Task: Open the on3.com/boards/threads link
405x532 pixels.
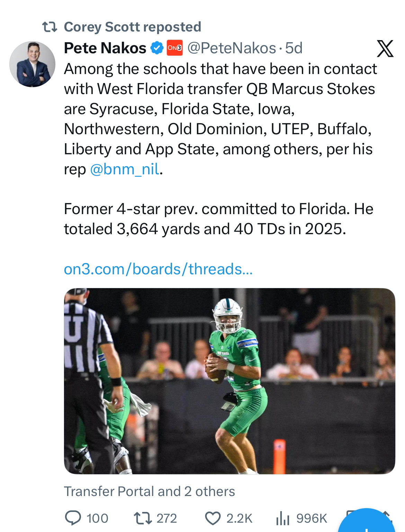Action: (158, 269)
